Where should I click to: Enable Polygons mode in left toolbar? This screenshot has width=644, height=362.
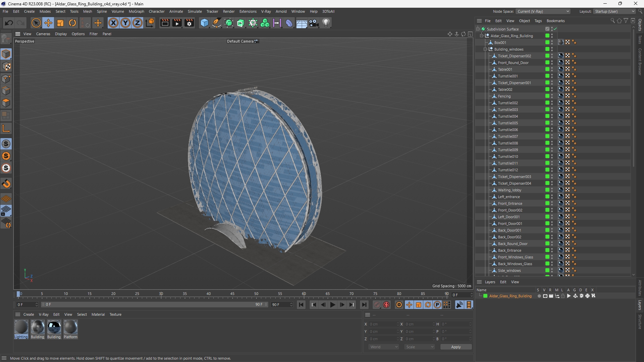pos(6,103)
